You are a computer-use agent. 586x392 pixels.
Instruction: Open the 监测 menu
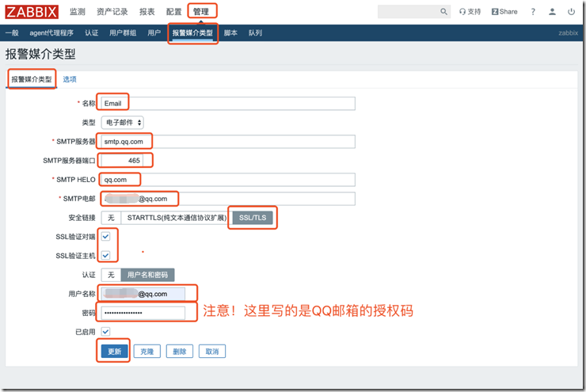point(78,12)
